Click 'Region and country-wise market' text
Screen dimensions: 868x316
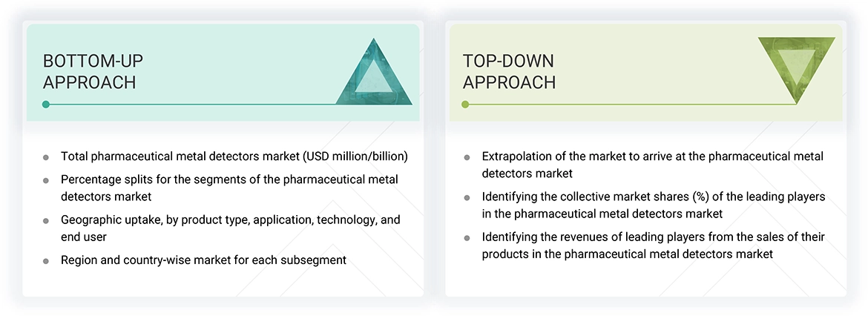(204, 260)
